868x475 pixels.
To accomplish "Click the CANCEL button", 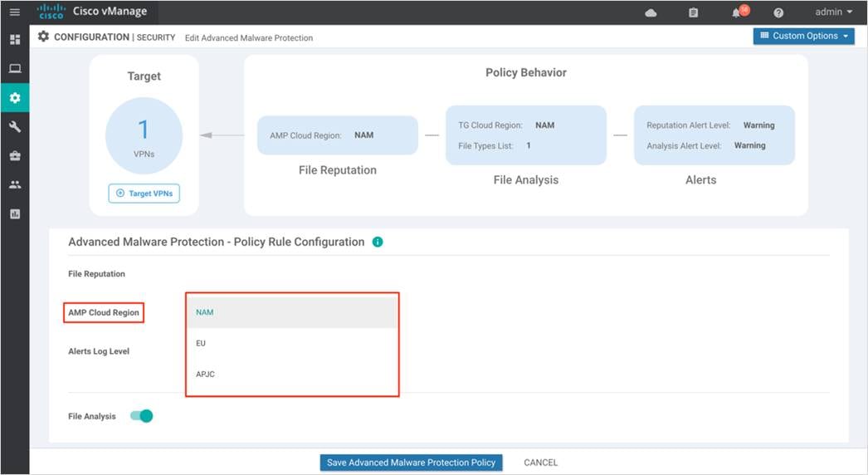I will (x=541, y=463).
